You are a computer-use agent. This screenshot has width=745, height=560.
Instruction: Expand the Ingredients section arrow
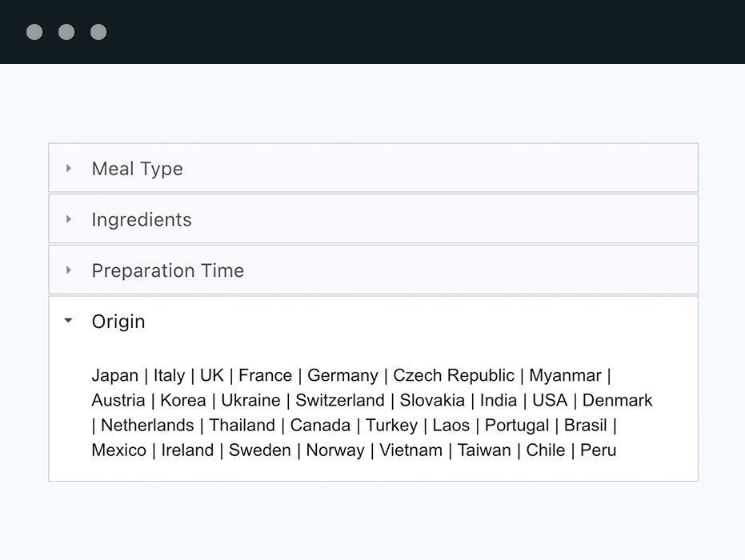[x=69, y=219]
